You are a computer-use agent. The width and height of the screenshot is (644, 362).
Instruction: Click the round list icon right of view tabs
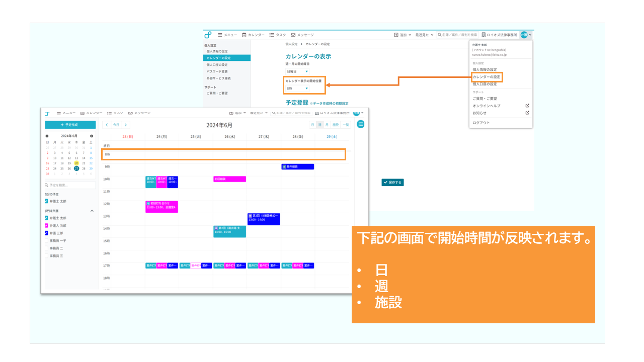pyautogui.click(x=361, y=124)
